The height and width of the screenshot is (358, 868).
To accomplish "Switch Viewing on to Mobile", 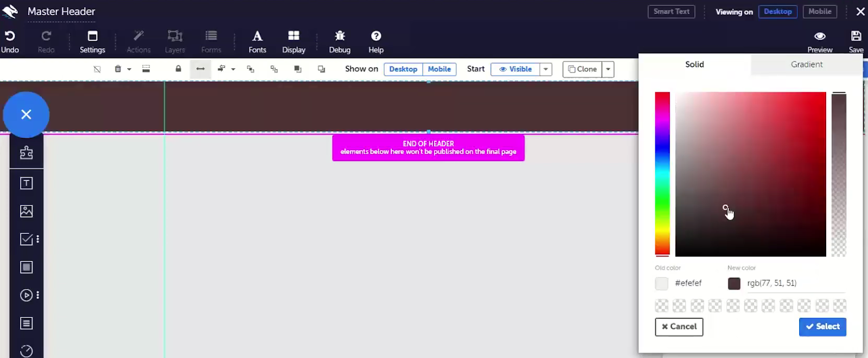I will [820, 11].
